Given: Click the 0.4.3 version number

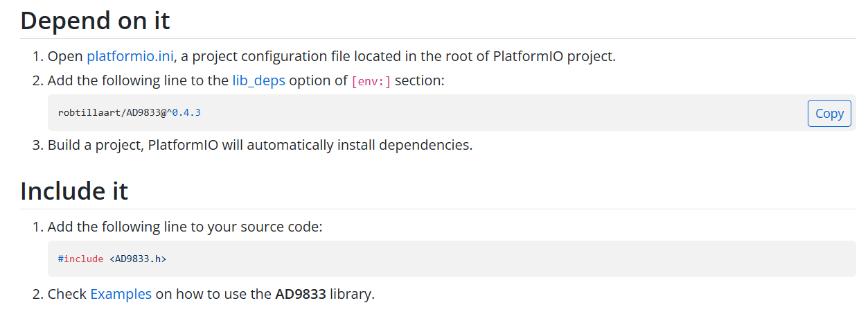Looking at the screenshot, I should [186, 112].
